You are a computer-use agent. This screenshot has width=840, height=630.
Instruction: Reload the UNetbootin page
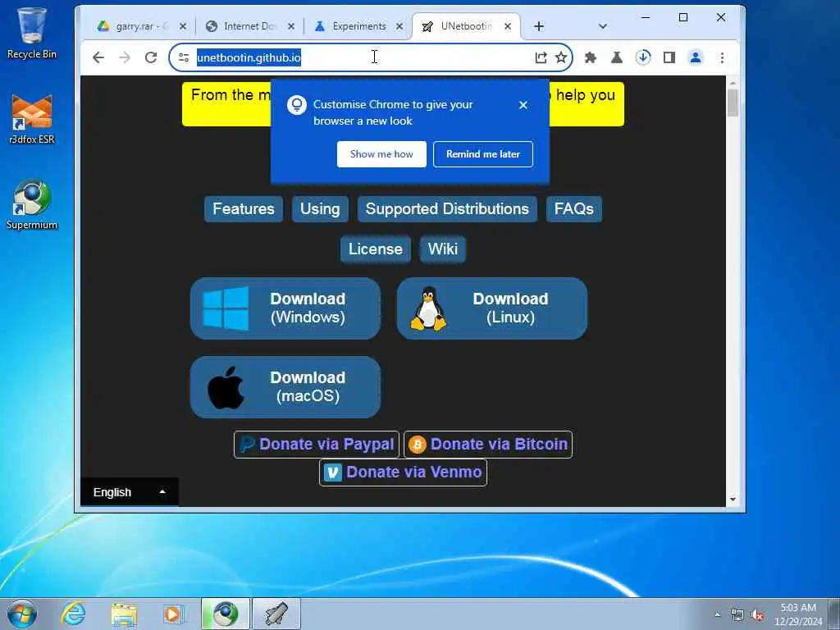151,57
